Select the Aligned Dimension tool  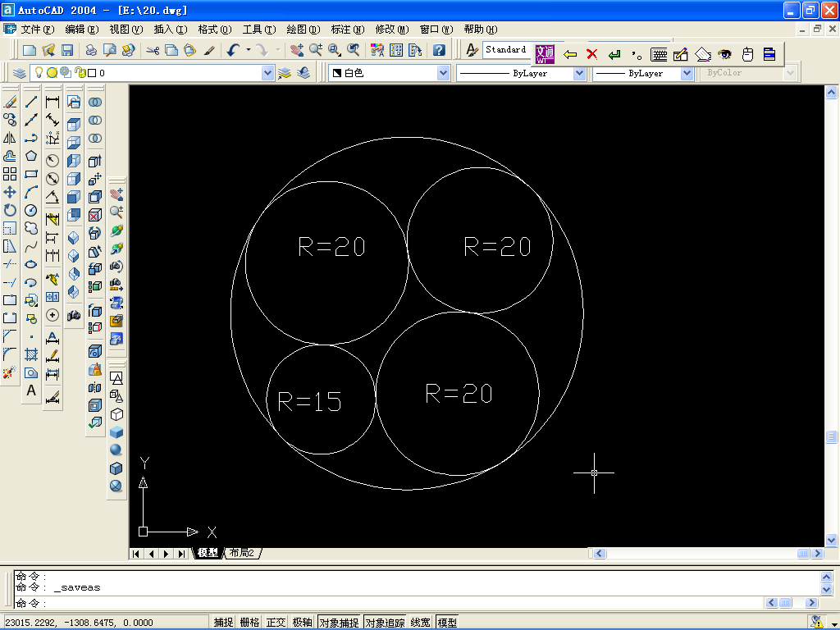[52, 120]
